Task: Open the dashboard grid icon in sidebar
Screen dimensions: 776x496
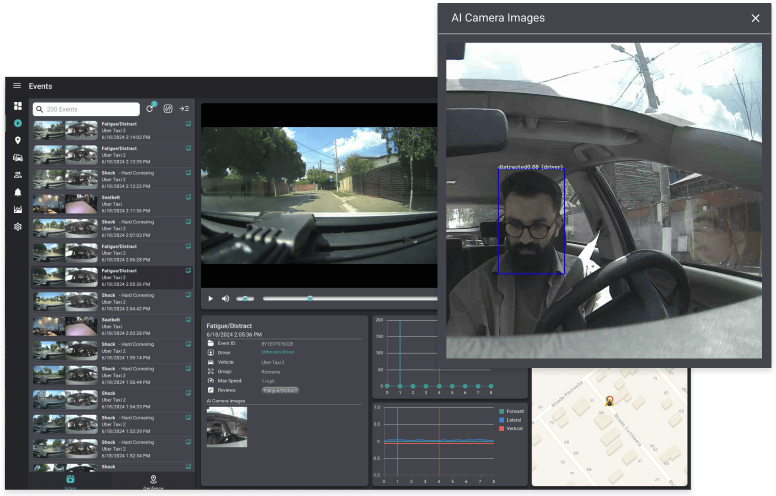Action: (x=18, y=105)
